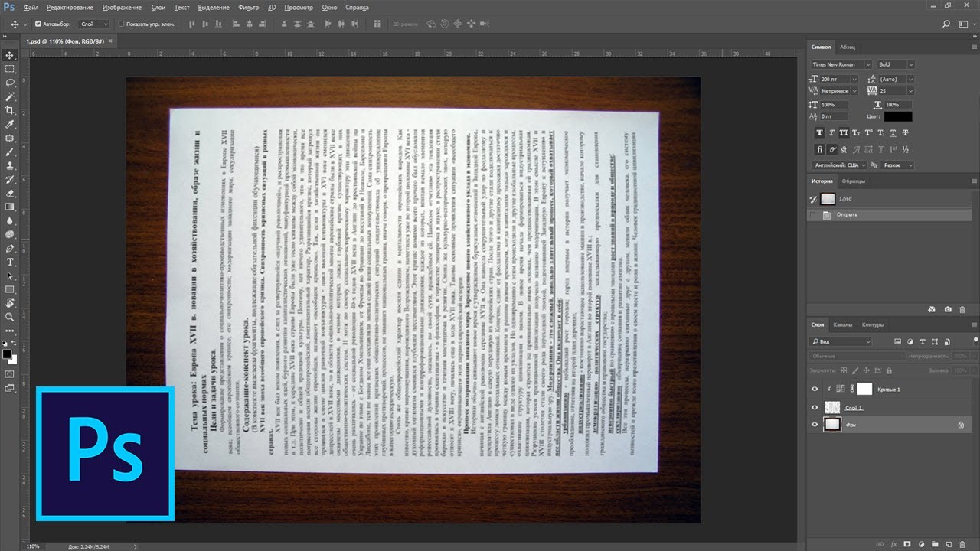
Task: Filter layers by type layers icon
Action: (923, 341)
